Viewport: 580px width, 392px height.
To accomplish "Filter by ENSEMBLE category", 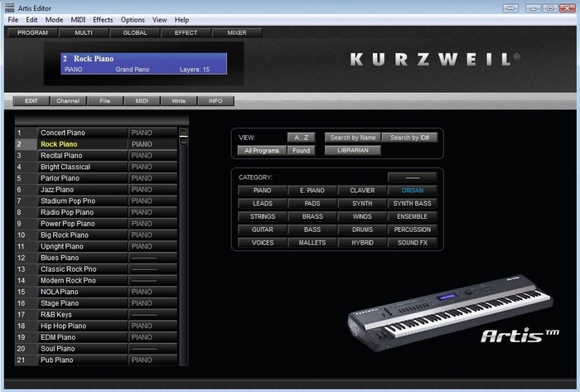I will tap(413, 216).
